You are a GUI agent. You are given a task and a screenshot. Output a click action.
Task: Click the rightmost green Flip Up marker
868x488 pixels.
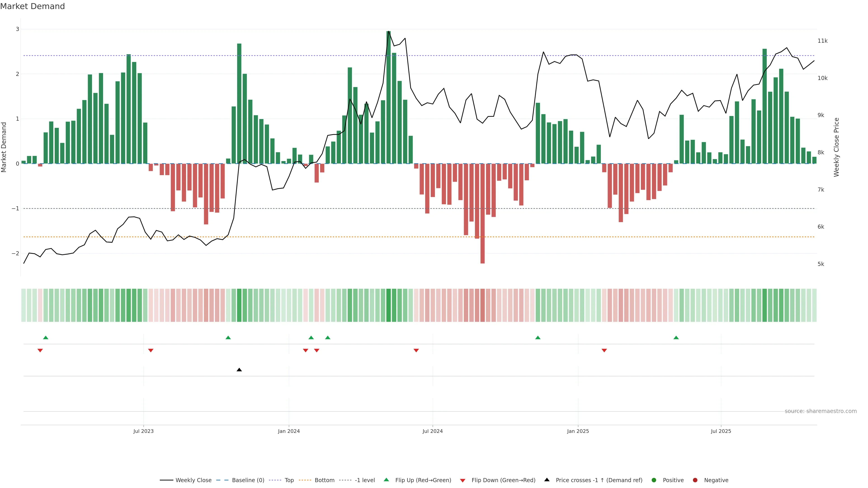676,338
